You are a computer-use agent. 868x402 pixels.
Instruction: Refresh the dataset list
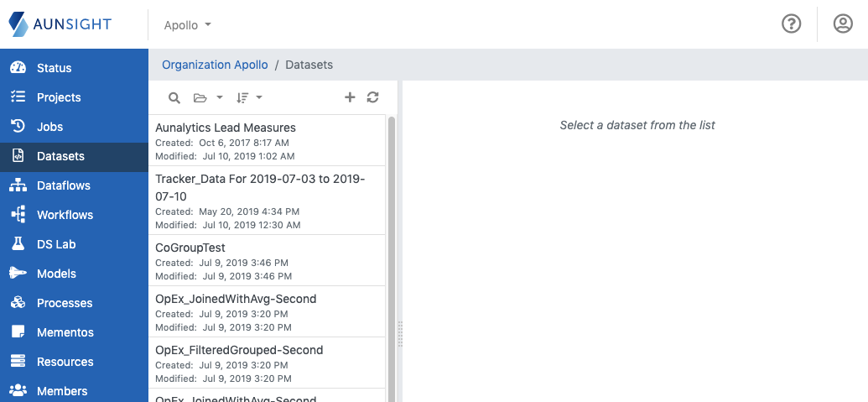373,97
